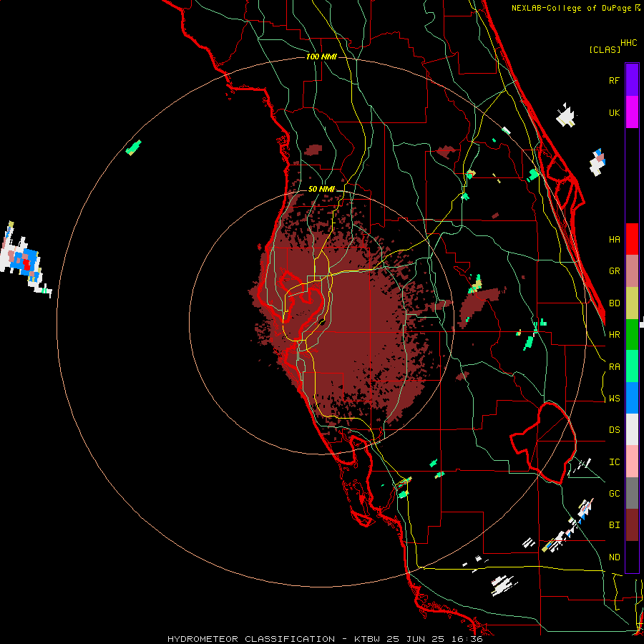Click the magenta UK legend color swatch
The height and width of the screenshot is (644, 644).
632,112
